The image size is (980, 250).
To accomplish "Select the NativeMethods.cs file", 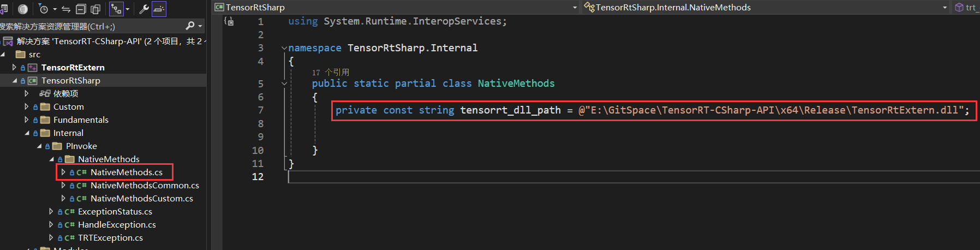I will point(126,172).
